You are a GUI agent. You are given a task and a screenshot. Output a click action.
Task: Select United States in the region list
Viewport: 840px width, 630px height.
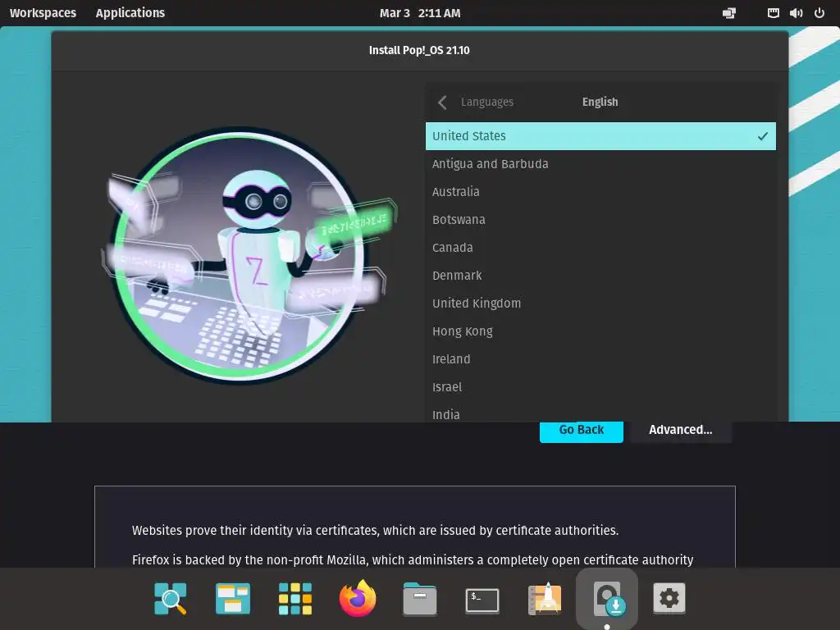600,136
